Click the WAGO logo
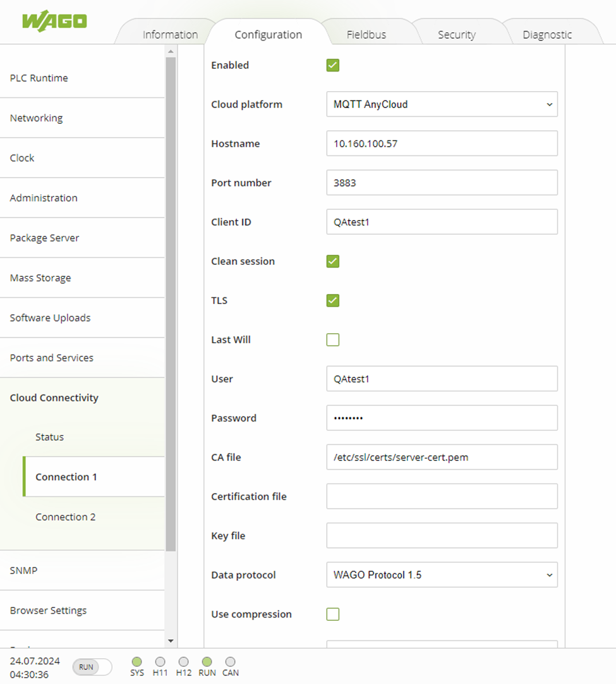The height and width of the screenshot is (684, 616). (x=54, y=20)
